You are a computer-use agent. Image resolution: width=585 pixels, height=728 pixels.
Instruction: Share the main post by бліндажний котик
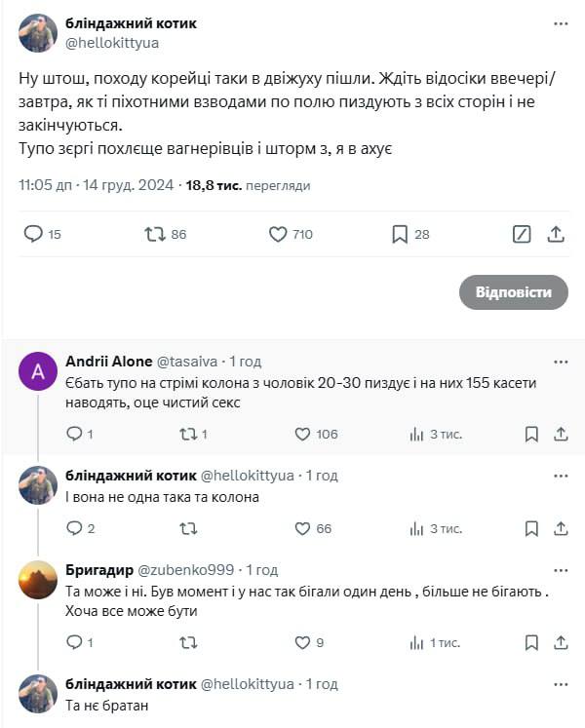tap(556, 234)
